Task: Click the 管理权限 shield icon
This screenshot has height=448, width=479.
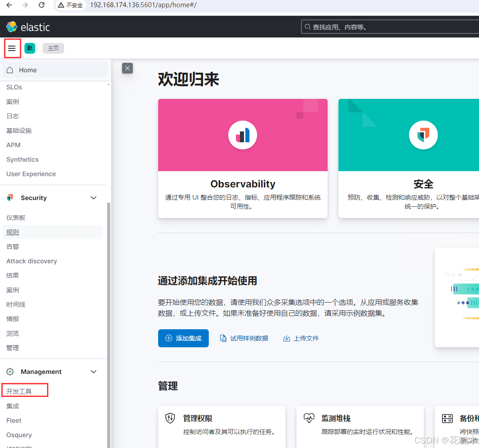Action: pos(170,418)
